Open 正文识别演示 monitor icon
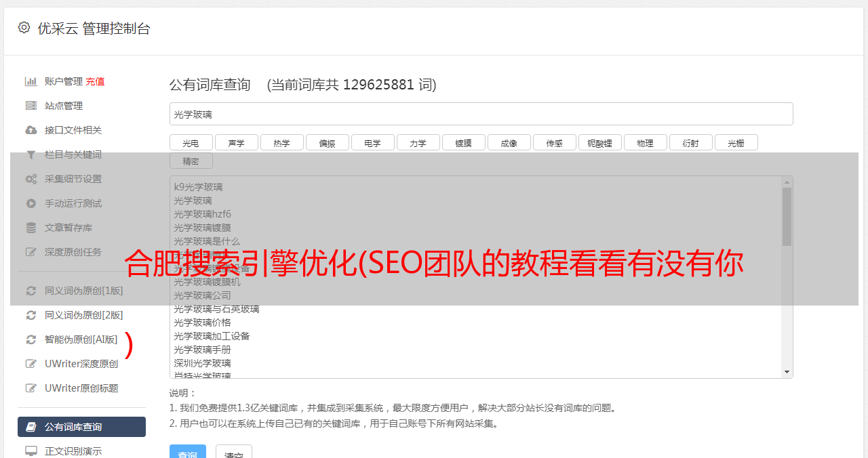This screenshot has width=868, height=458. coord(31,451)
